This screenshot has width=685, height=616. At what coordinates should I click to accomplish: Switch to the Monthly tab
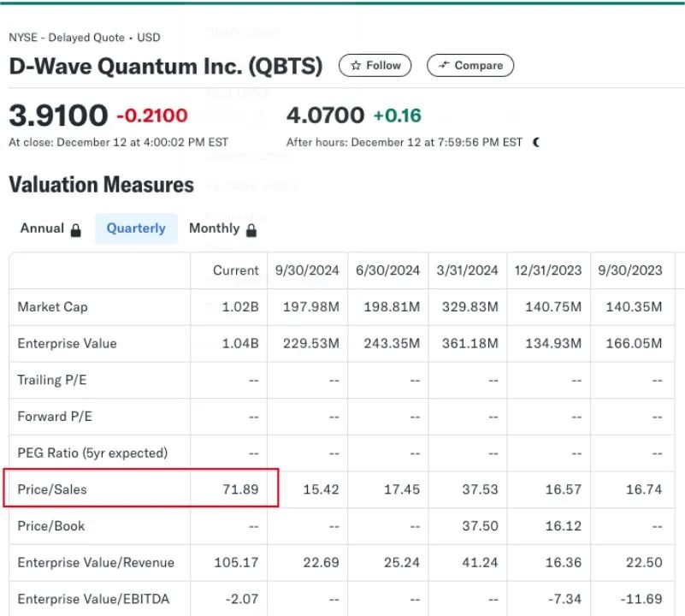214,228
